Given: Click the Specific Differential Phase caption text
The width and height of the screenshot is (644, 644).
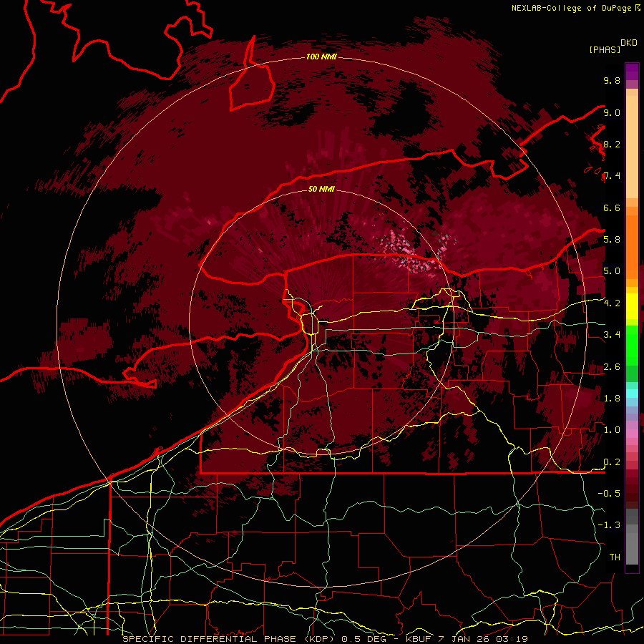Looking at the screenshot, I should coord(325,639).
